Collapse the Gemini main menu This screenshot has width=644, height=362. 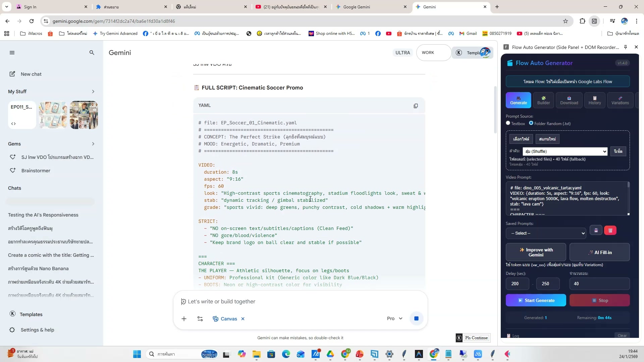[x=12, y=53]
